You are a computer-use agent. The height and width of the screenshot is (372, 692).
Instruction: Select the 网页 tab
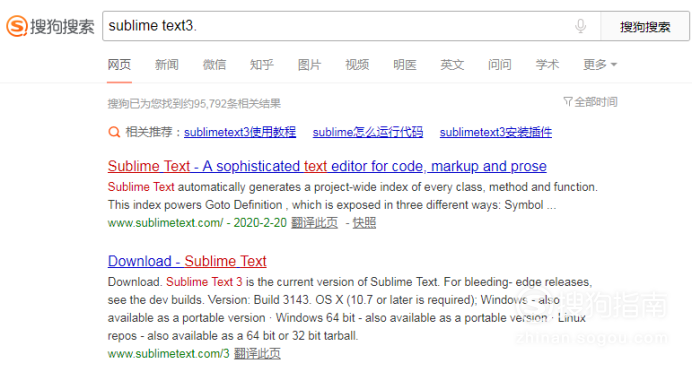119,65
